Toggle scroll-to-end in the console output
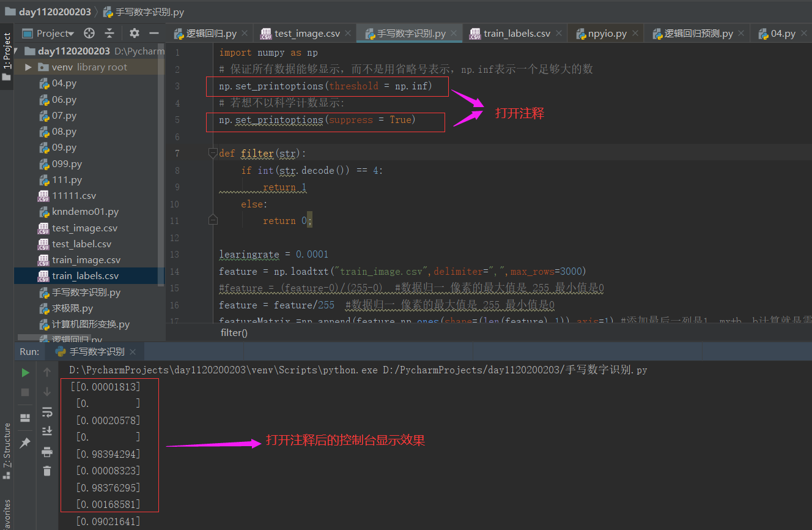Image resolution: width=812 pixels, height=530 pixels. point(47,430)
